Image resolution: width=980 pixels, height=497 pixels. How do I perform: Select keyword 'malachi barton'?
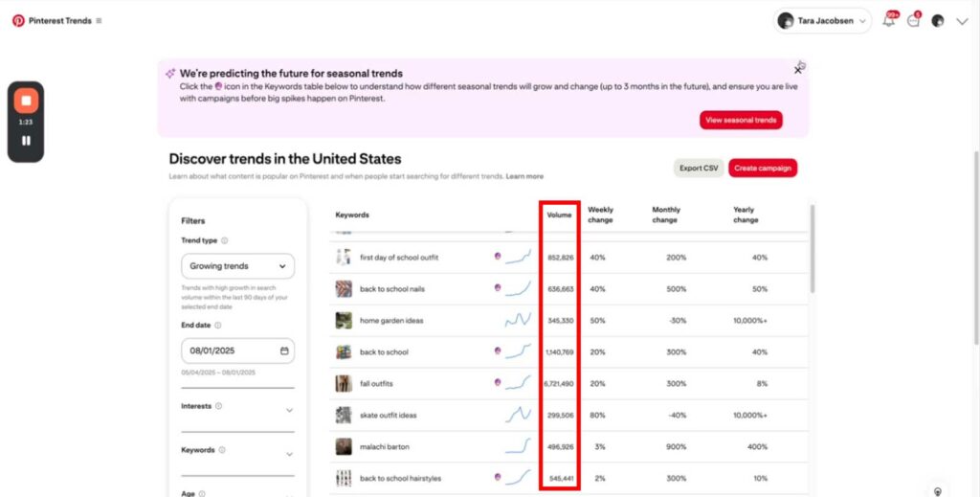coord(385,447)
